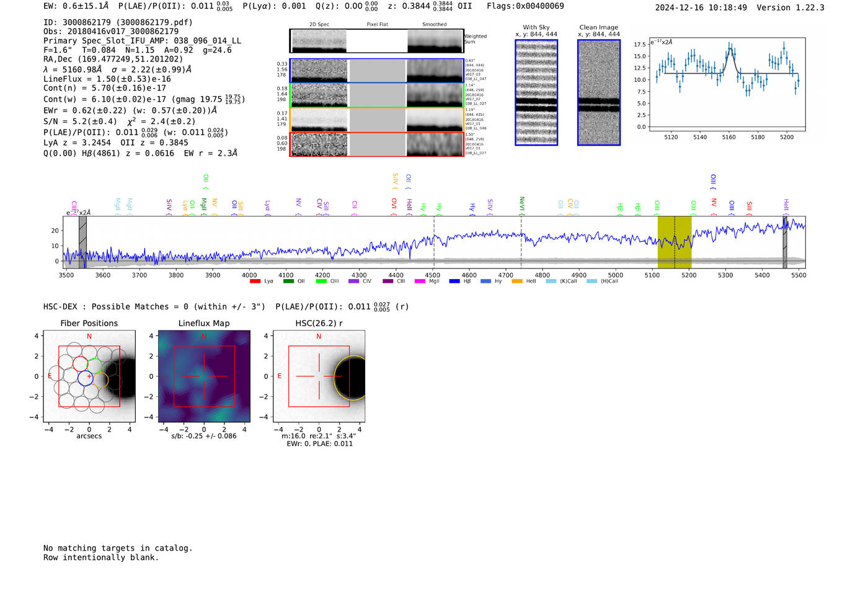
Task: Click the Cont(w) = 6.10 gmag line
Action: click(144, 99)
